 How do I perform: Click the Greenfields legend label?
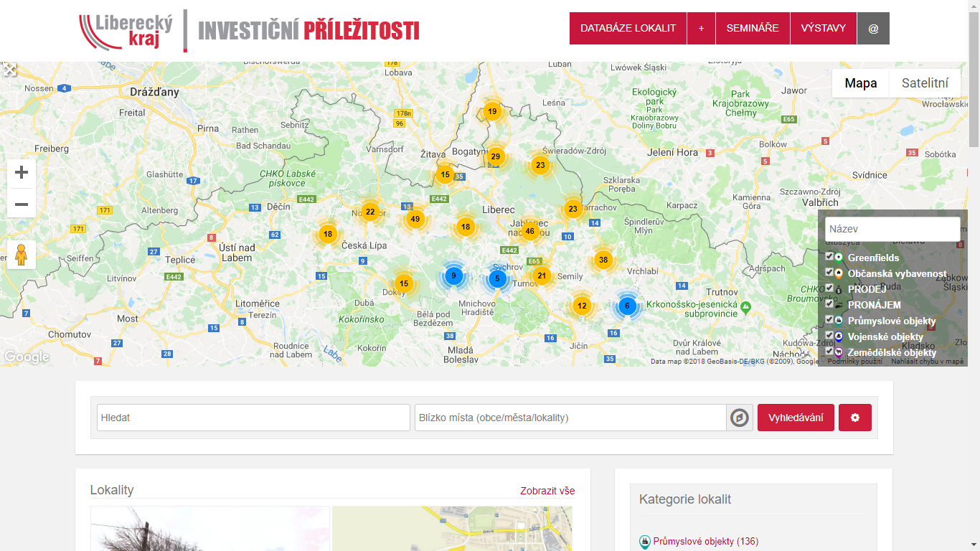873,258
